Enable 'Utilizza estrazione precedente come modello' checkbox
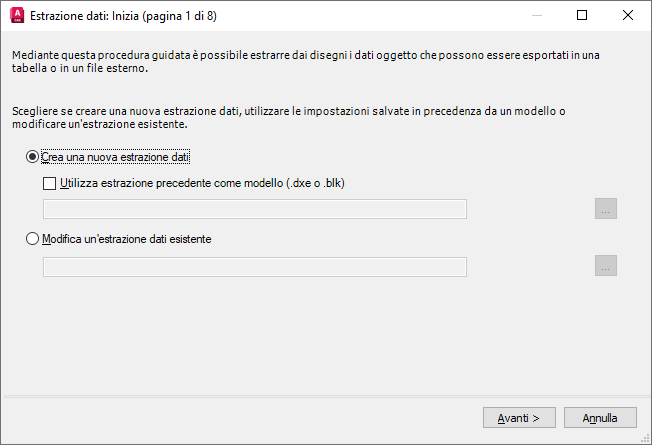This screenshot has width=652, height=445. (50, 183)
